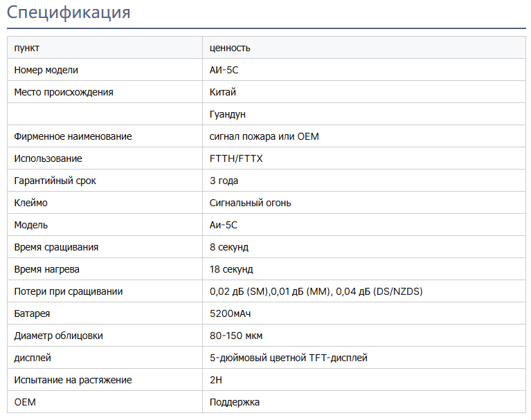
Task: Click the 'Номер модели' cell
Action: (x=46, y=70)
